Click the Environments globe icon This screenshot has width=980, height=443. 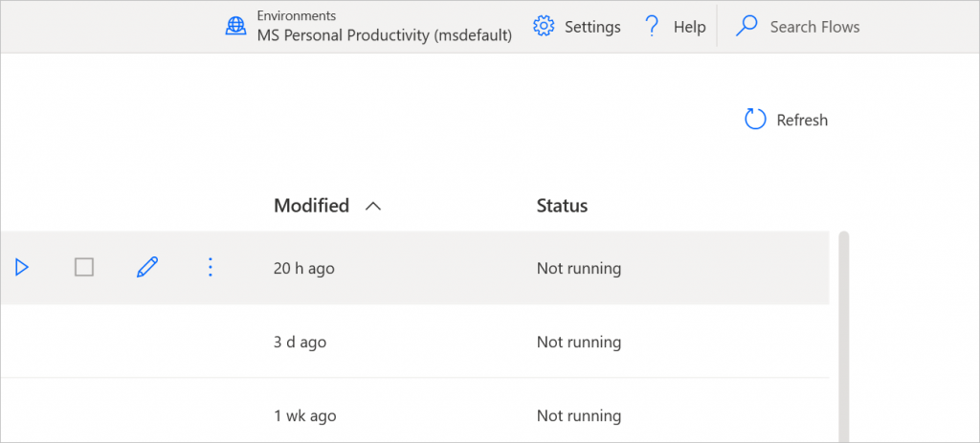click(235, 27)
